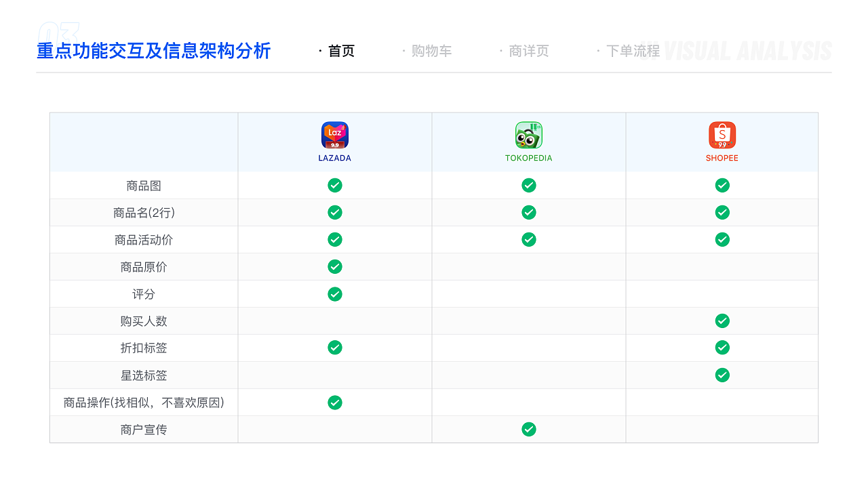Select the 首页 tab
The width and height of the screenshot is (868, 488).
tap(341, 51)
